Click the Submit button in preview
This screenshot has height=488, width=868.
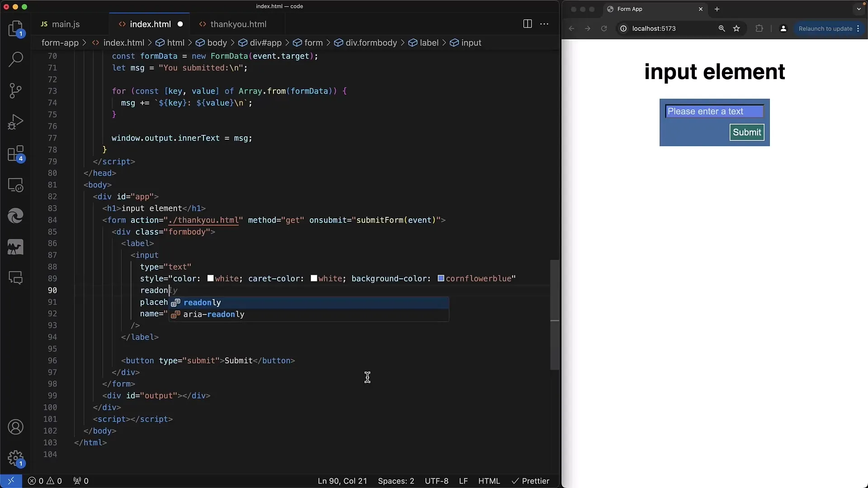[747, 131]
